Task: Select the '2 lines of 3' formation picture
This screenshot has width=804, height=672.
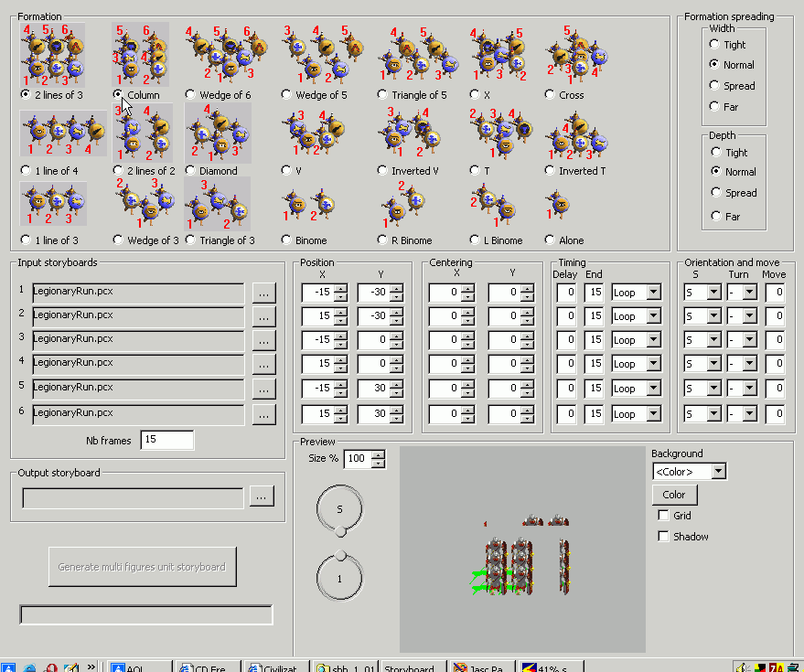Action: click(x=52, y=54)
